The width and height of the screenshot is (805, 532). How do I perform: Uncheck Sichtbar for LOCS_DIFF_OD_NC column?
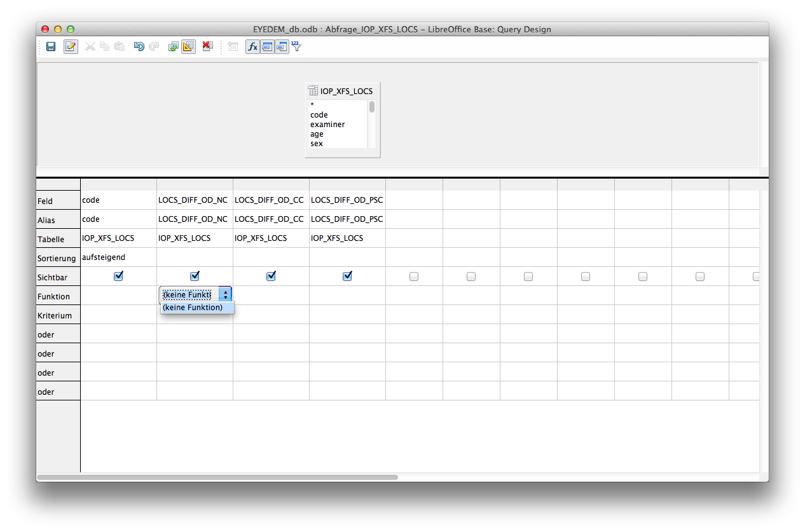(x=195, y=276)
